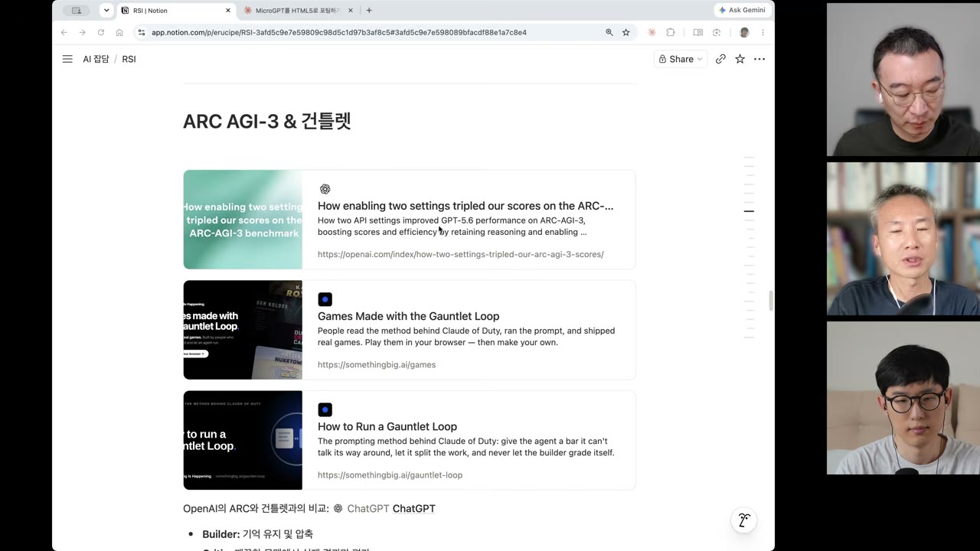980x551 pixels.
Task: Click the browser back arrow
Action: 64,32
